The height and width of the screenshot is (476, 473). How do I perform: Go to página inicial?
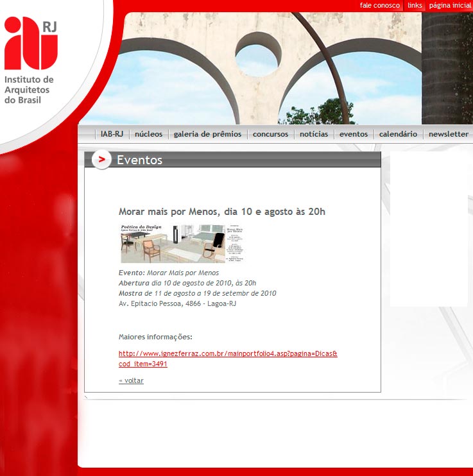click(450, 6)
